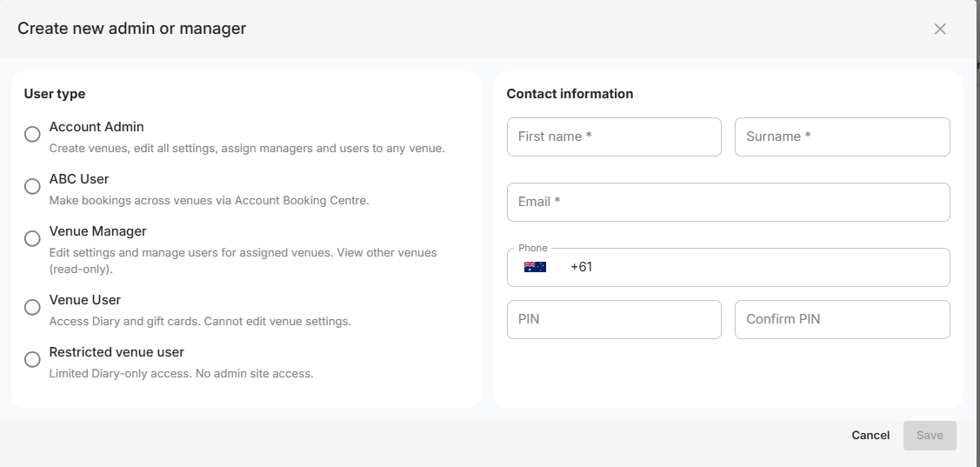The height and width of the screenshot is (467, 980).
Task: Click the +61 dial code
Action: click(x=581, y=267)
